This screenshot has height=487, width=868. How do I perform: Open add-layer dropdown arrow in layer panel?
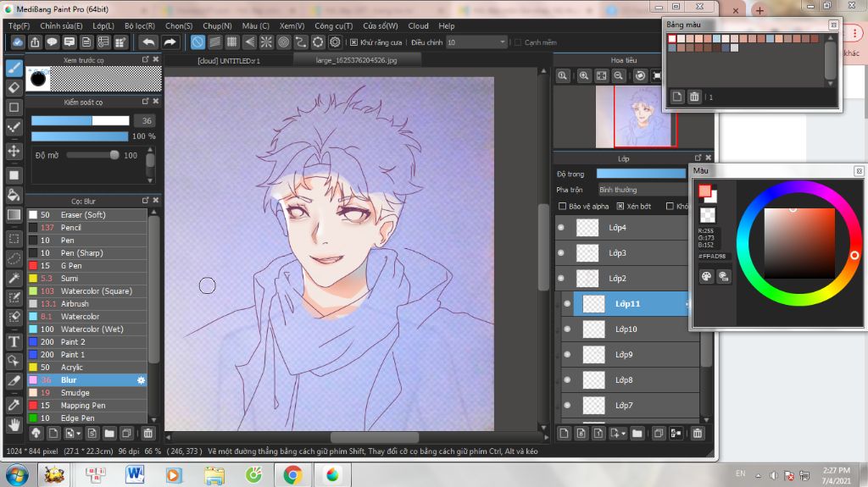[618, 434]
